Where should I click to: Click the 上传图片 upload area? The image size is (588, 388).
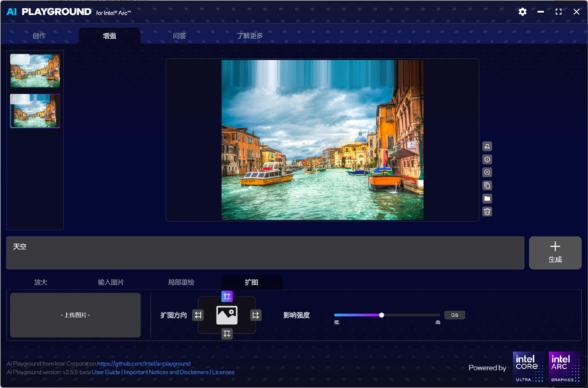tap(75, 315)
